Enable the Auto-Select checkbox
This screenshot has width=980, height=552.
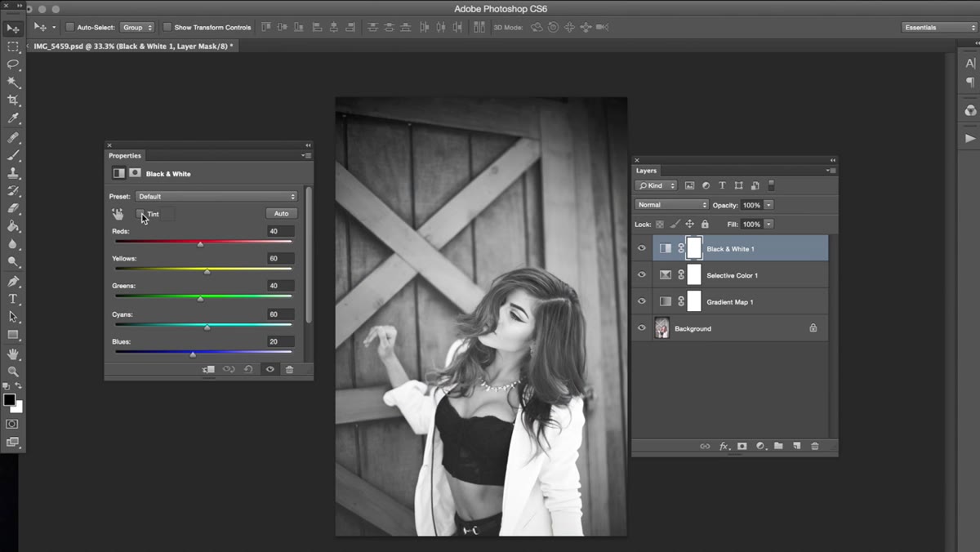(x=69, y=27)
